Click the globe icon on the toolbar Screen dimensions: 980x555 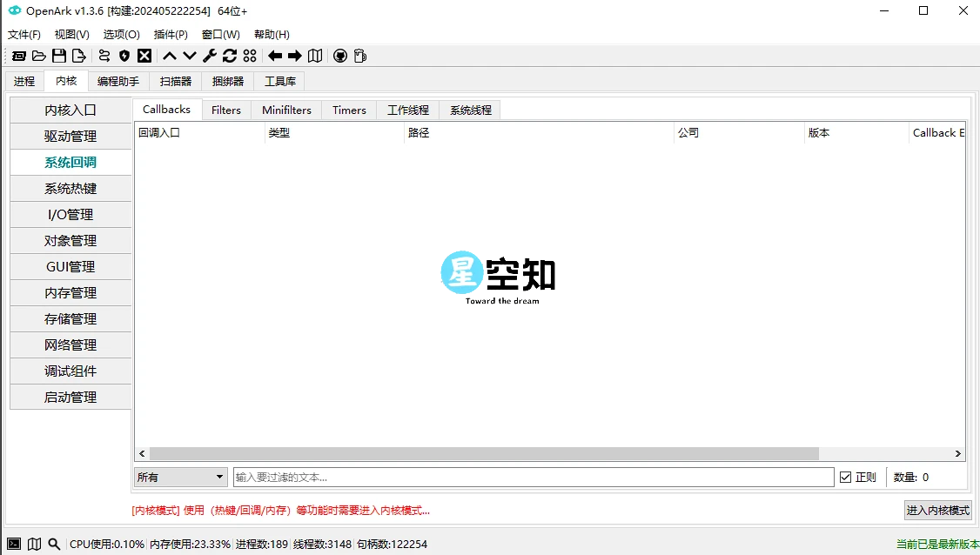(339, 56)
